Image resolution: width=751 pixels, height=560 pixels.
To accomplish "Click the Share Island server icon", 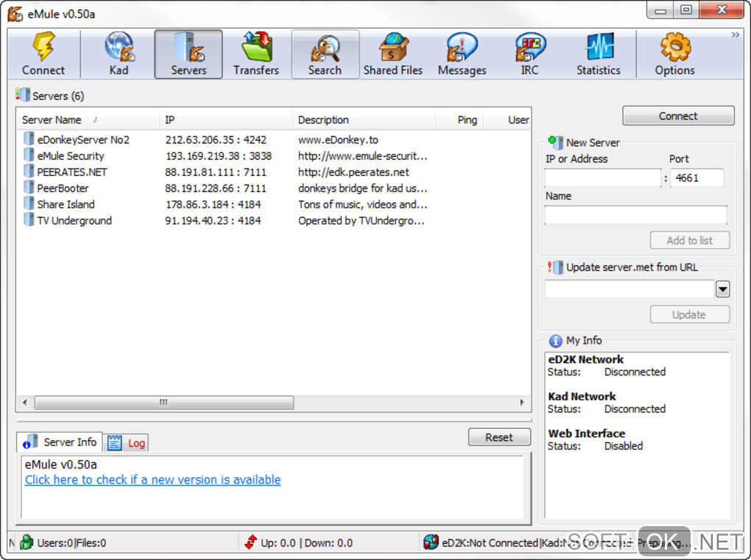I will click(x=29, y=203).
